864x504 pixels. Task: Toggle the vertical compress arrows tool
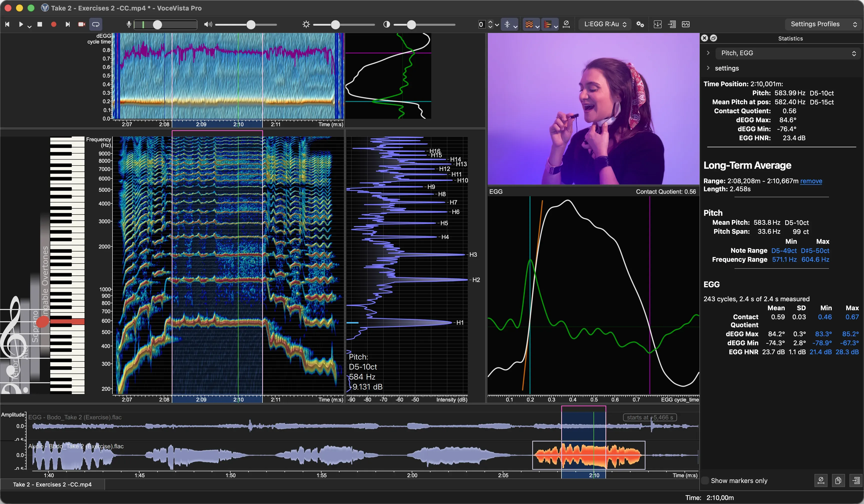[x=507, y=24]
